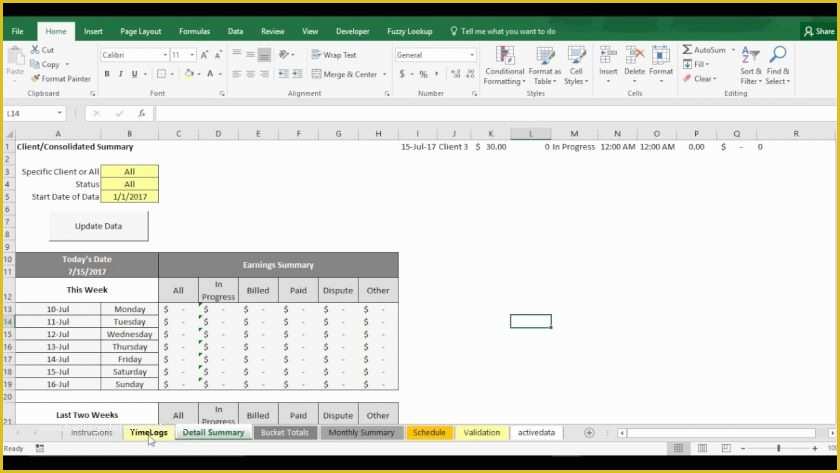Image resolution: width=840 pixels, height=473 pixels.
Task: Click the Fill Color bucket
Action: 189,74
